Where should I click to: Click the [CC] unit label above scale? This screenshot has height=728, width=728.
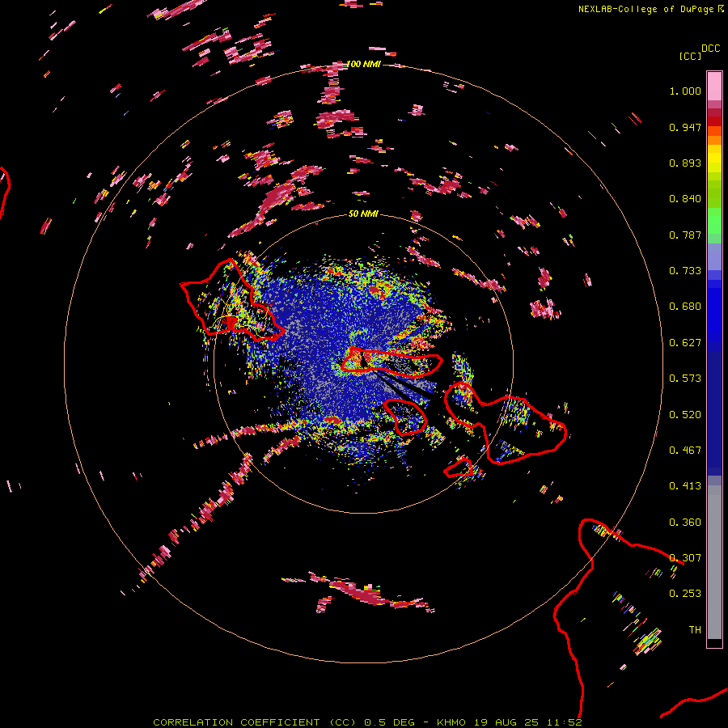(x=690, y=56)
